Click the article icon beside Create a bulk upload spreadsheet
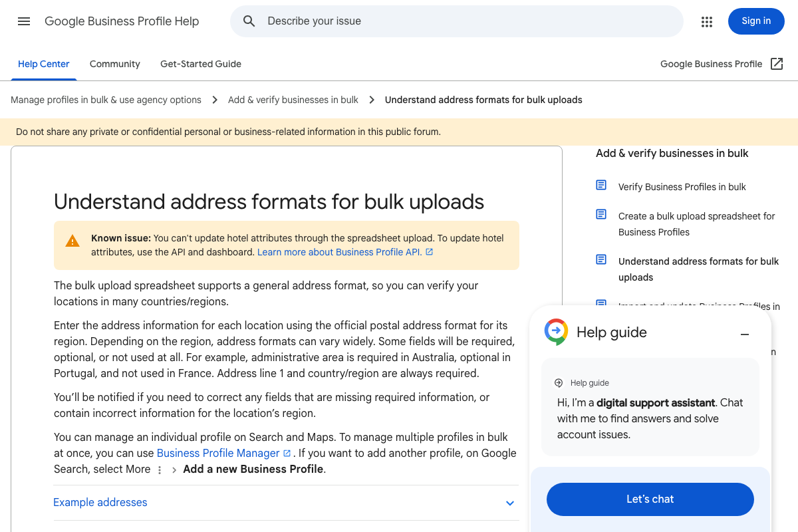 [x=601, y=214]
